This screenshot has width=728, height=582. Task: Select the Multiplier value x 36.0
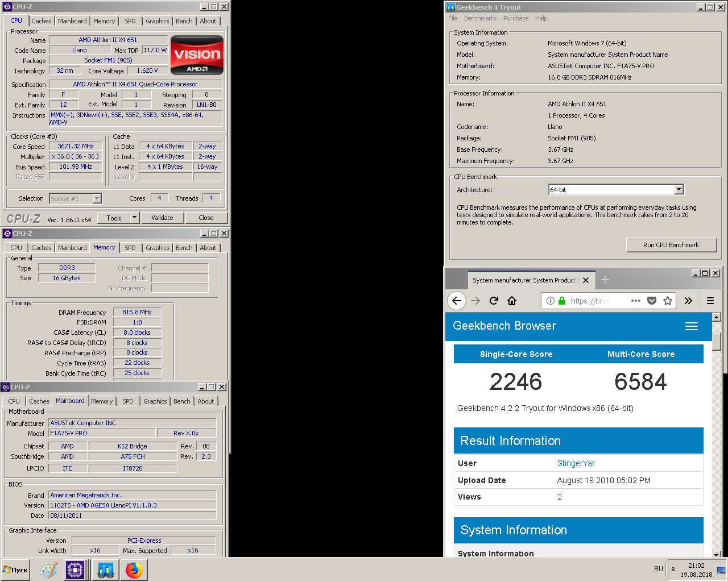(x=76, y=156)
